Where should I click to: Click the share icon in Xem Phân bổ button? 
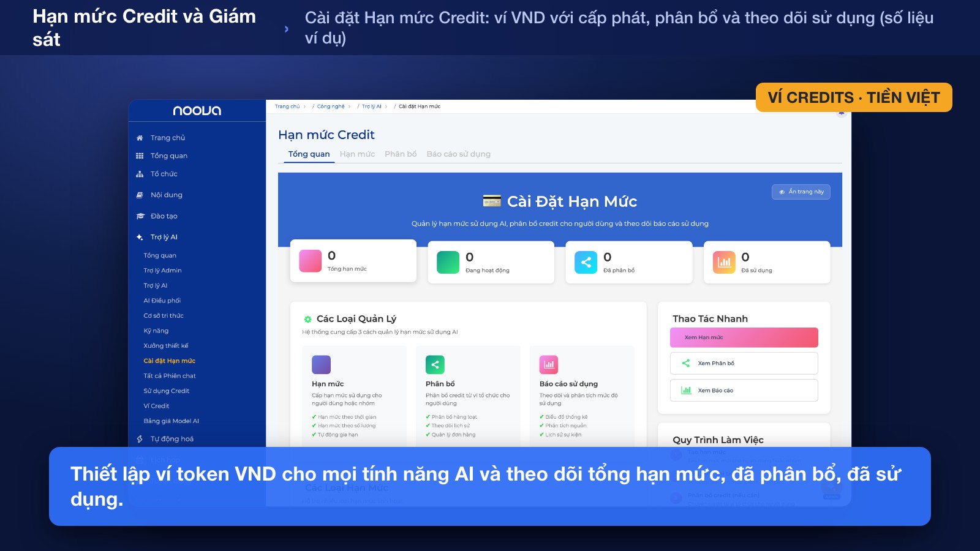coord(686,363)
